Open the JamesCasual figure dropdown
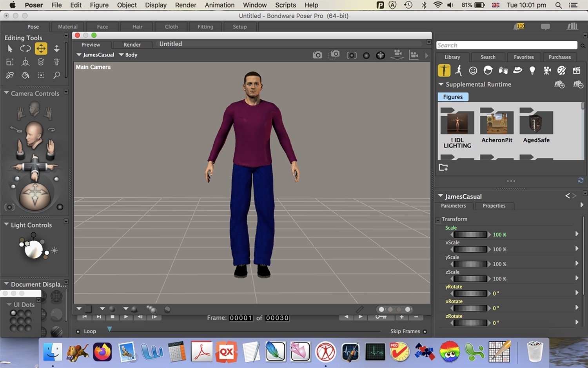This screenshot has height=368, width=588. [x=95, y=55]
